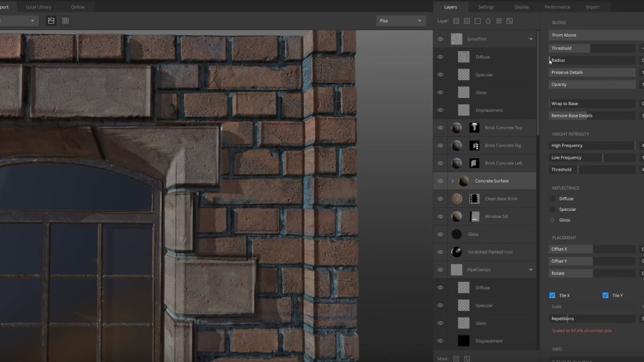This screenshot has width=644, height=362.
Task: Click the Brick Concrete Top material sphere
Action: point(457,128)
